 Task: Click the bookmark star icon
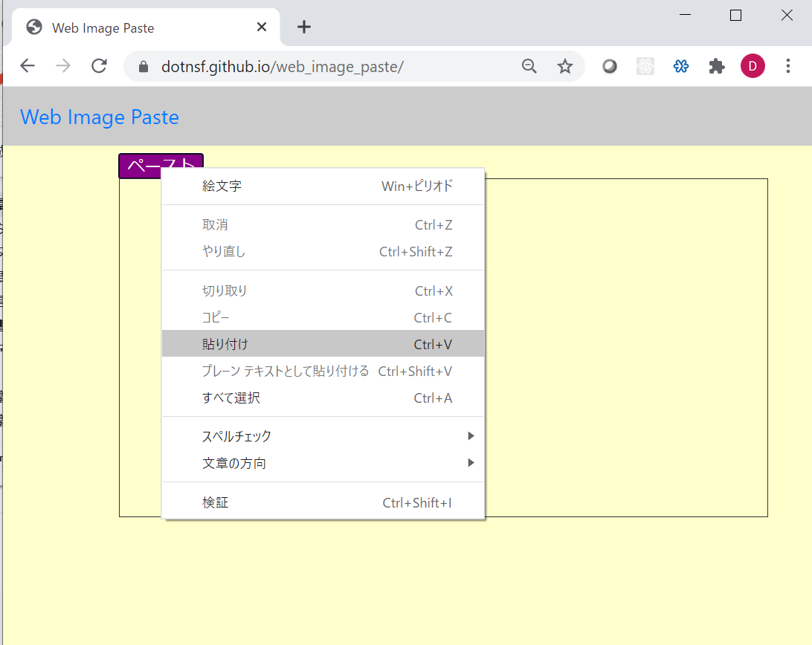click(565, 66)
